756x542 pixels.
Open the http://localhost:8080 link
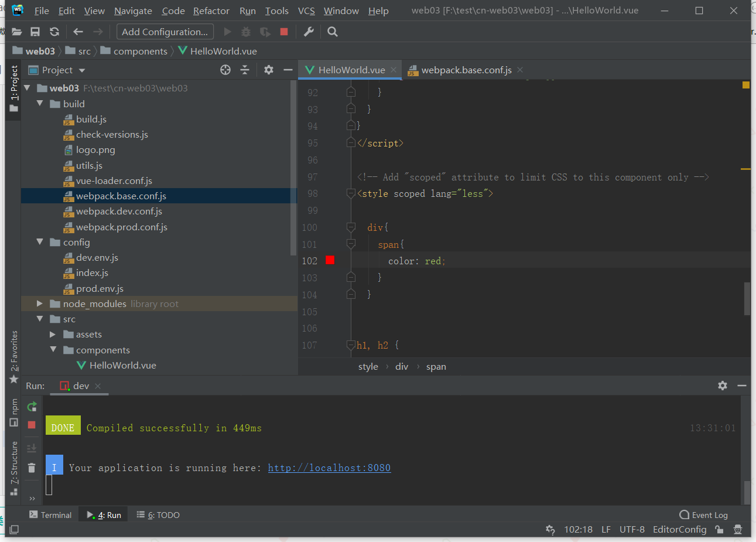tap(329, 468)
